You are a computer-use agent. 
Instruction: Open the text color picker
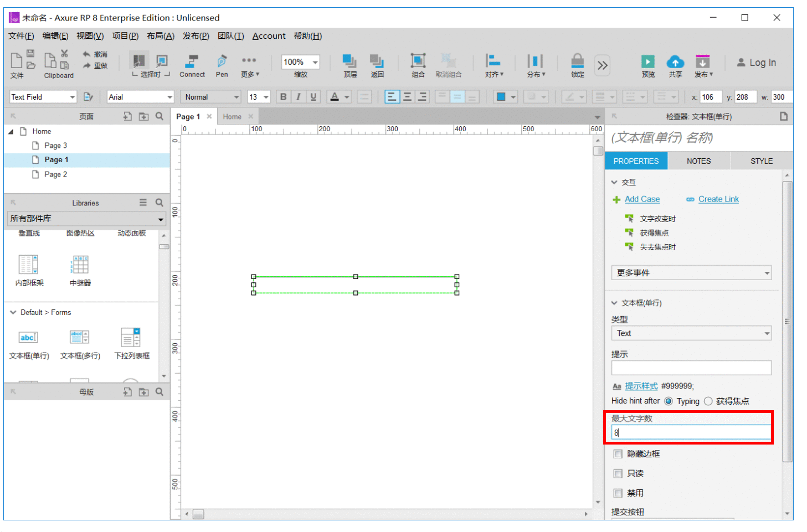point(340,97)
